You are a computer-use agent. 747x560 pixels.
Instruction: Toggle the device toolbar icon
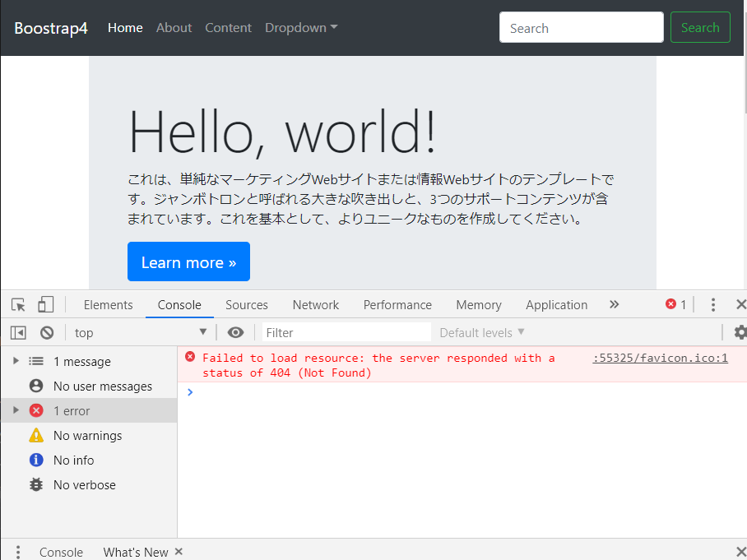pos(45,305)
